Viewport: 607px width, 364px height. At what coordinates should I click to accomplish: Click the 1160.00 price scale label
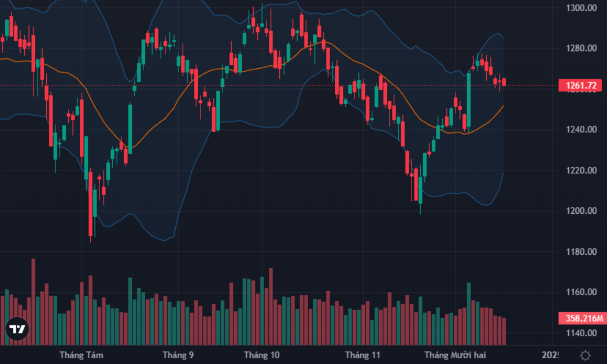(581, 292)
